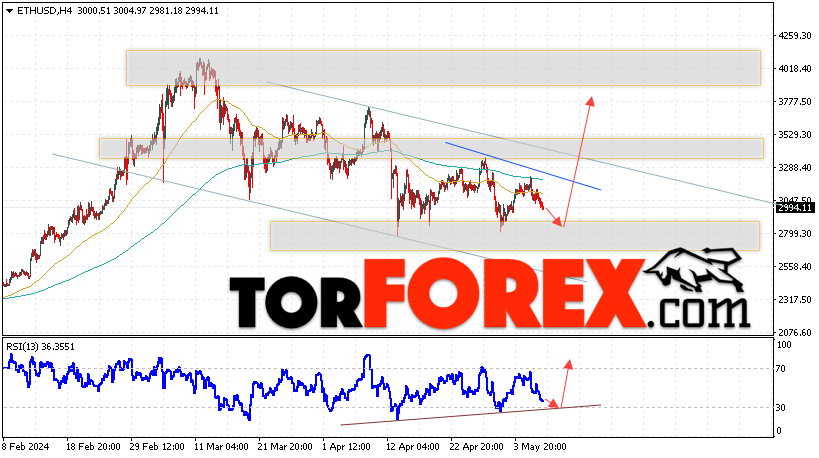
Task: Click the RSI(13) 36.3551 indicator label
Action: click(40, 347)
